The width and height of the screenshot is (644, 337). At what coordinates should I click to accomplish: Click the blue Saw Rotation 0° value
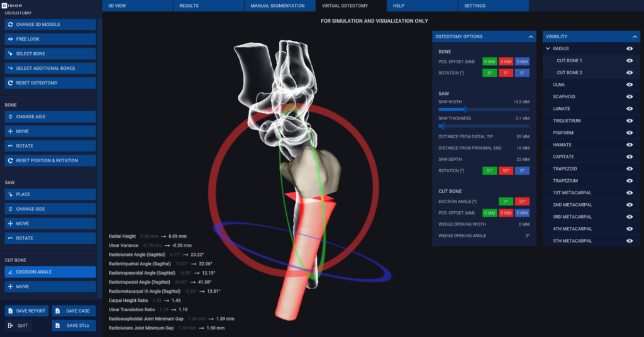[522, 171]
